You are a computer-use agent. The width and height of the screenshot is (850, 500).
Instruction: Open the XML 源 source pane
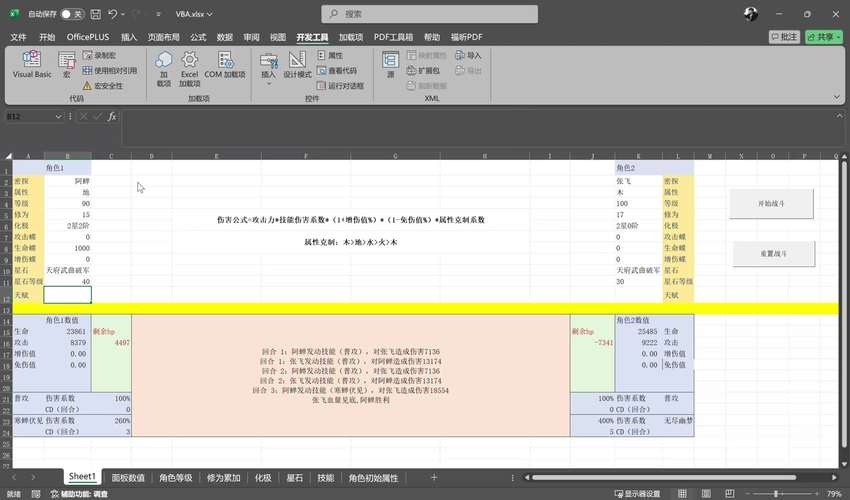click(x=390, y=65)
